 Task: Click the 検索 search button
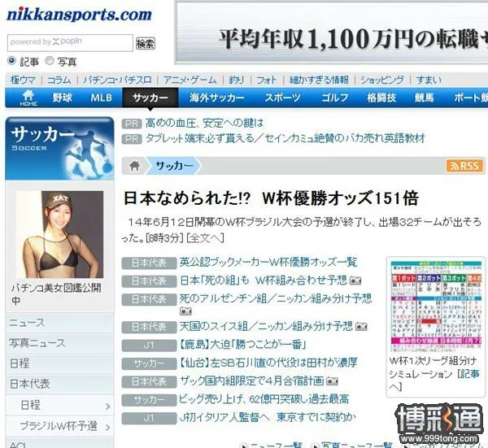click(146, 43)
